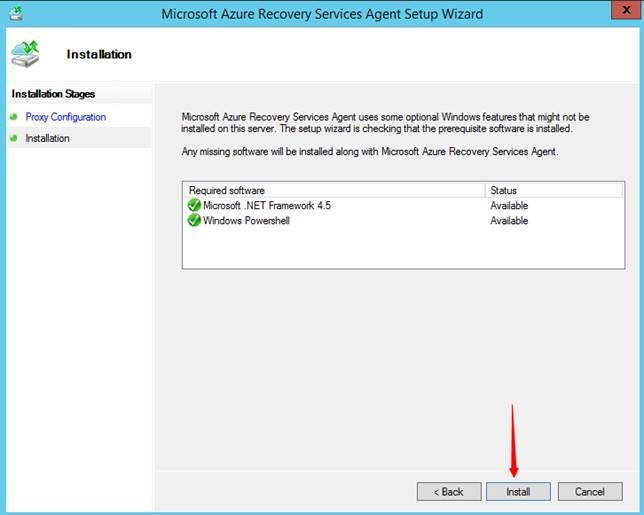644x515 pixels.
Task: Open the Proxy Configuration stage
Action: click(65, 117)
